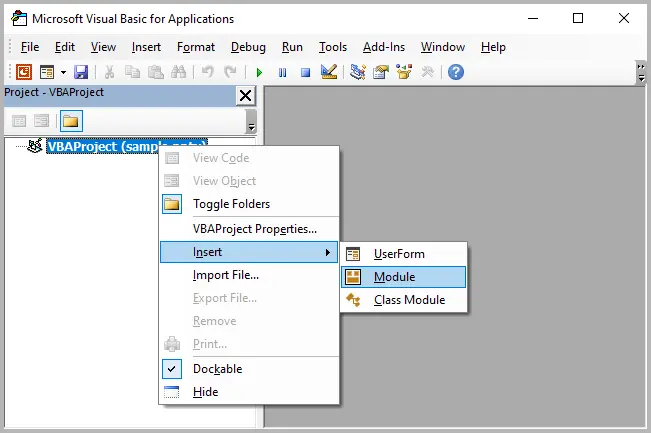651x433 pixels.
Task: Click the Save toolbar icon
Action: pos(81,72)
